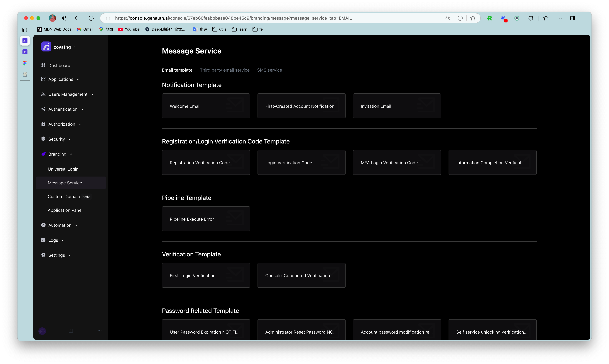
Task: Switch to Third party email service tab
Action: [x=225, y=70]
